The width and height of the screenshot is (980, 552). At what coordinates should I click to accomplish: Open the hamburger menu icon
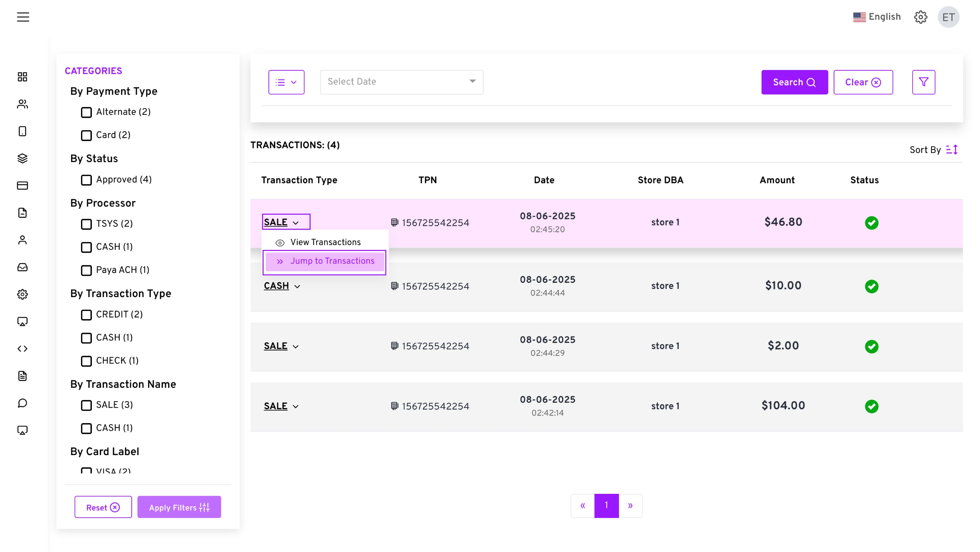coord(23,17)
